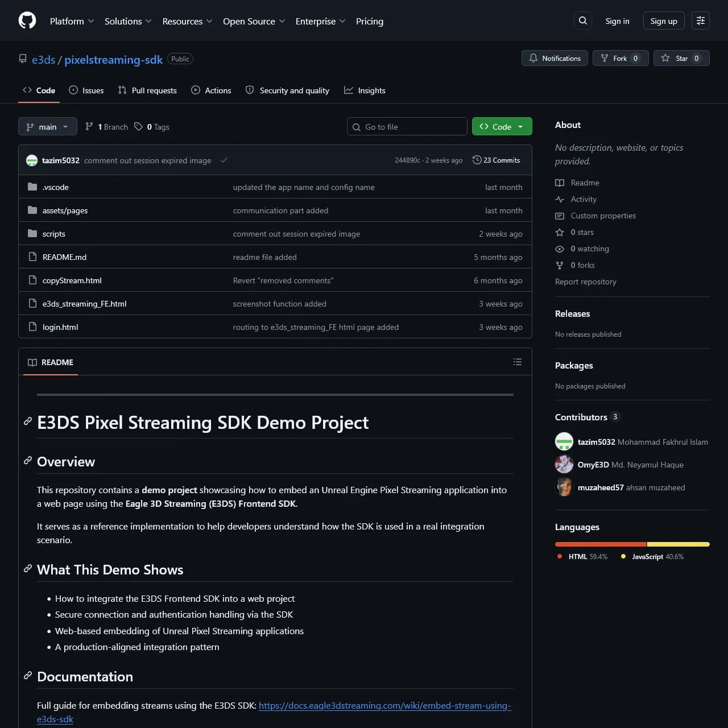Click green commit status checkmark icon
The height and width of the screenshot is (728, 728).
click(224, 160)
